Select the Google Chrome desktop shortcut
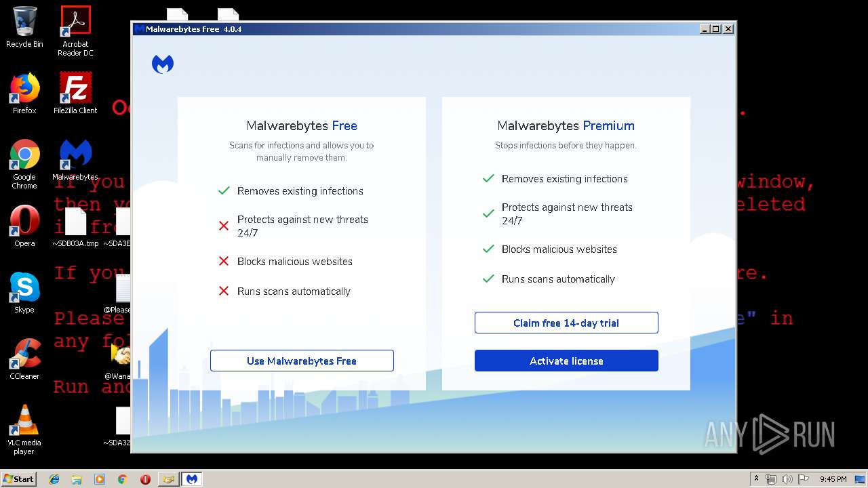This screenshot has height=488, width=868. click(24, 164)
